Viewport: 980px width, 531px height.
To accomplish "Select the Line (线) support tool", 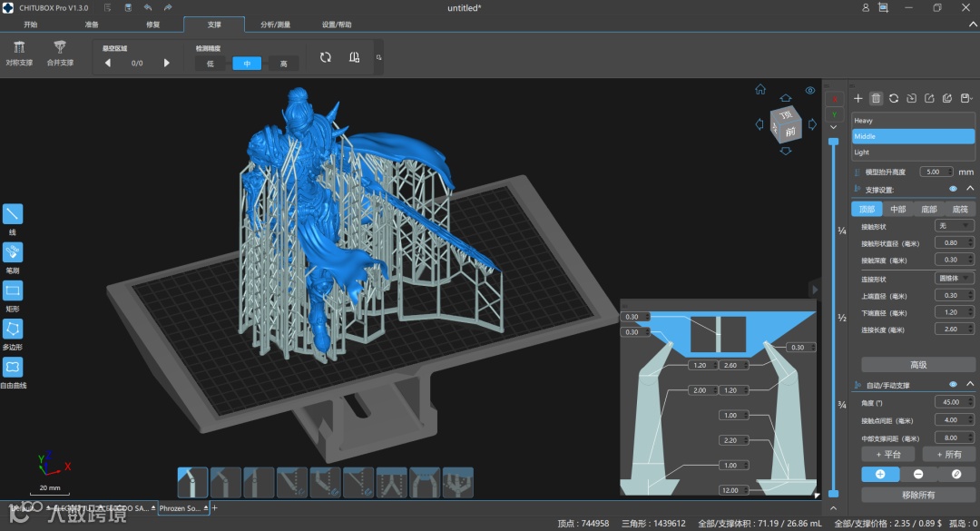I will coord(13,214).
